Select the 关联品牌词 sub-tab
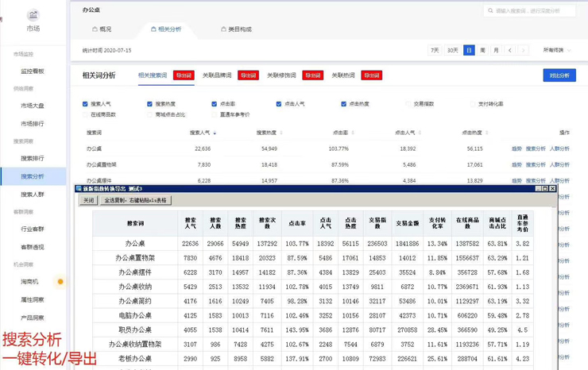 pos(217,75)
